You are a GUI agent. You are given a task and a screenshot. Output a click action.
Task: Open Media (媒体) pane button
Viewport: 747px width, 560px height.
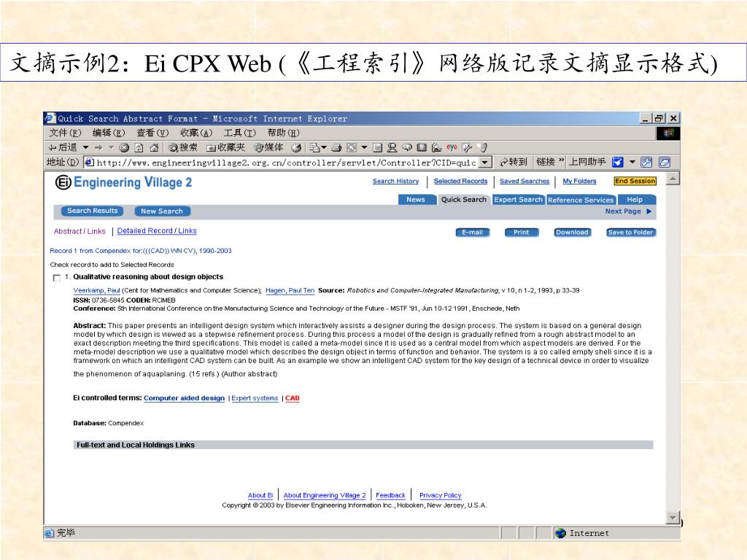point(268,147)
